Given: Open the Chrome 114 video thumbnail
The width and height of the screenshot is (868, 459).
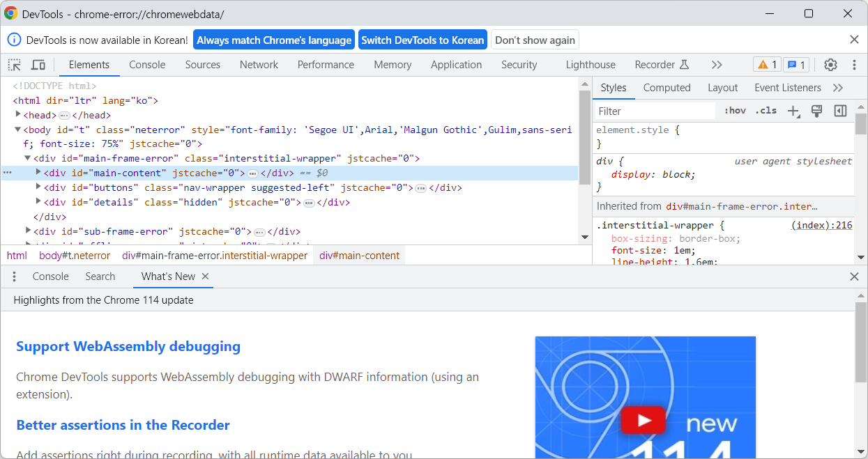Looking at the screenshot, I should pyautogui.click(x=645, y=397).
